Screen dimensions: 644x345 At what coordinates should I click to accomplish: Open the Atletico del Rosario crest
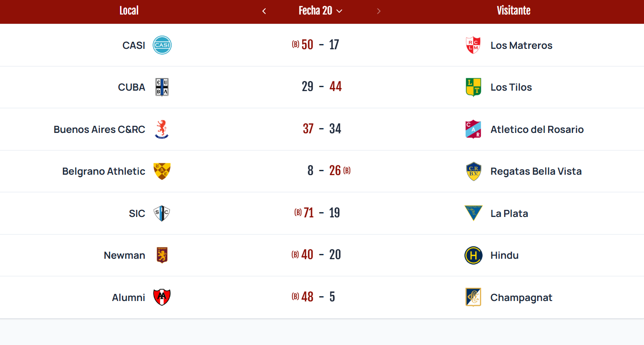473,129
